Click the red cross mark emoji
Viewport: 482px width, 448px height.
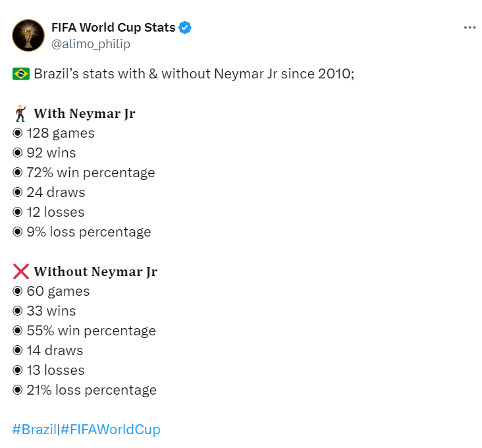tap(20, 271)
